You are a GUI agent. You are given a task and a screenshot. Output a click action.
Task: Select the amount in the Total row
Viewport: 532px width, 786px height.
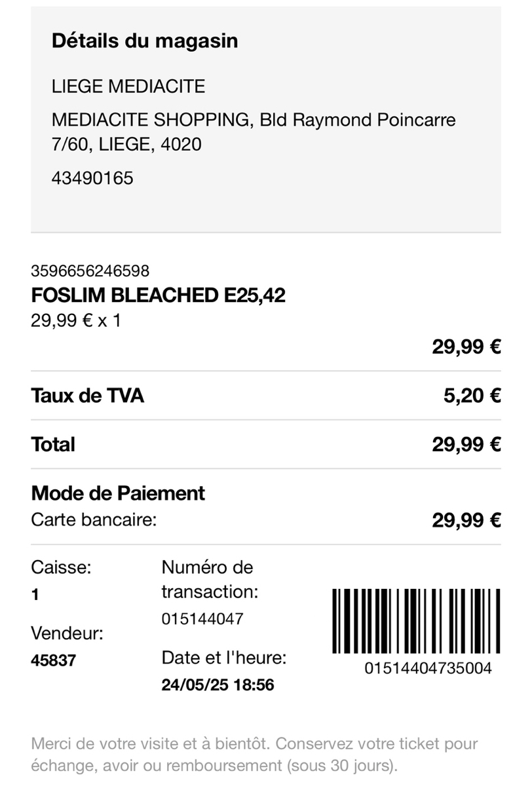466,445
